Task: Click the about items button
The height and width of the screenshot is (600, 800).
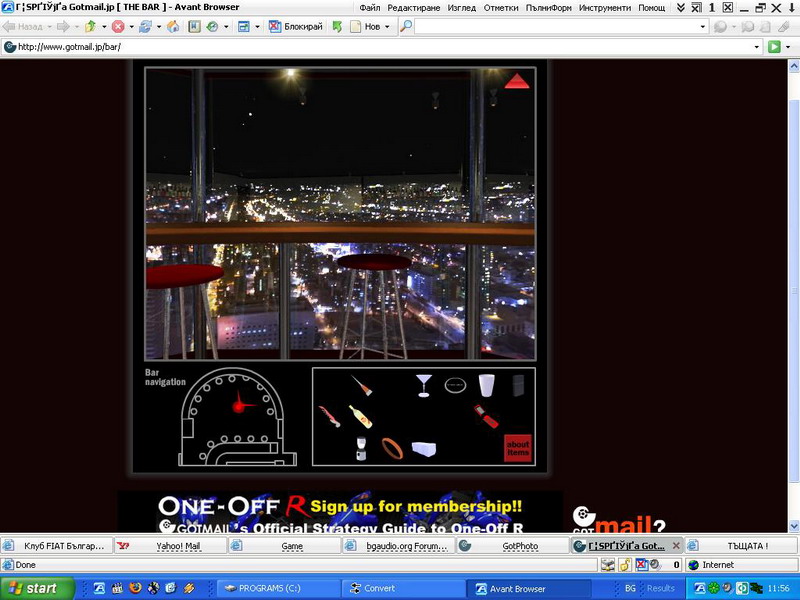Action: point(517,448)
